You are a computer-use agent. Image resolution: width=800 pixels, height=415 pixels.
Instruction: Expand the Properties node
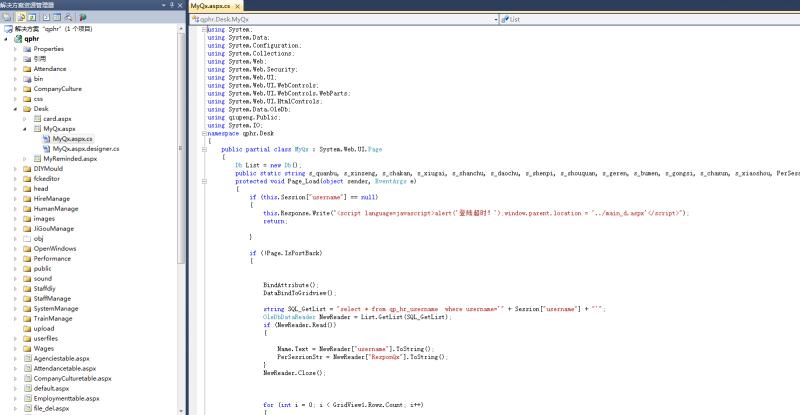(x=15, y=49)
